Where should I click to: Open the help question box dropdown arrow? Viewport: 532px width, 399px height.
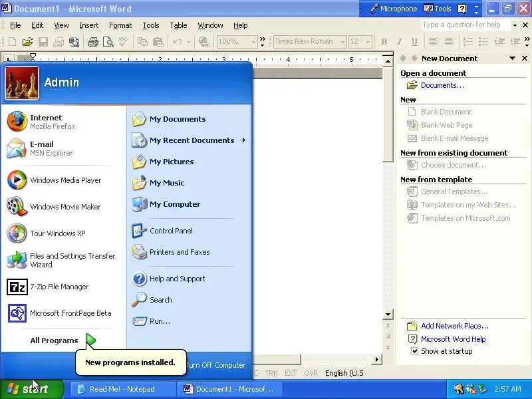coord(515,25)
